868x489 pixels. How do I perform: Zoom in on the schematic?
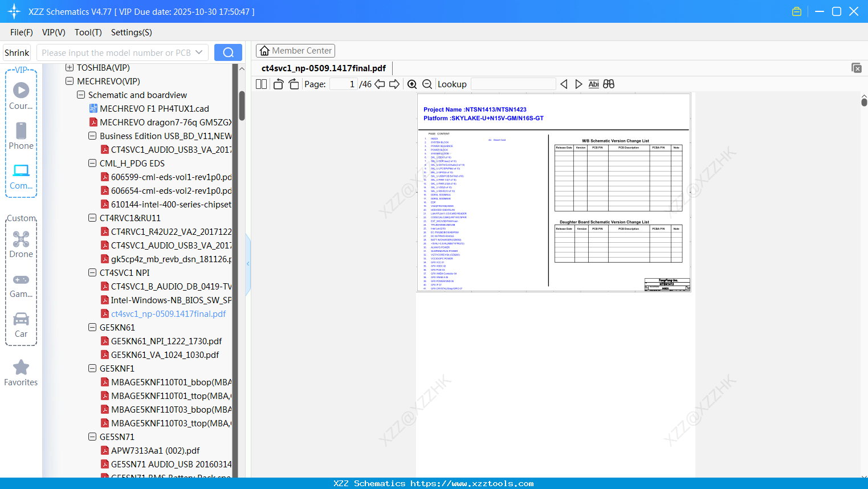point(412,84)
